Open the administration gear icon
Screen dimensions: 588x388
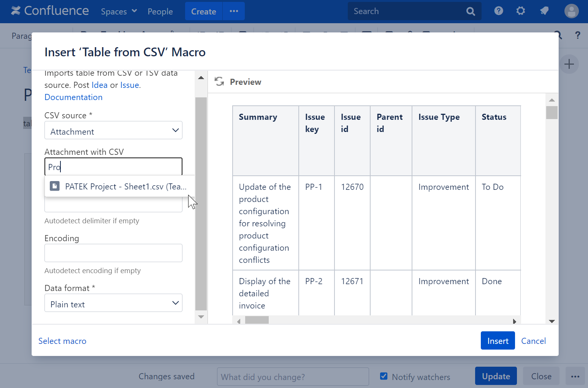pos(520,11)
